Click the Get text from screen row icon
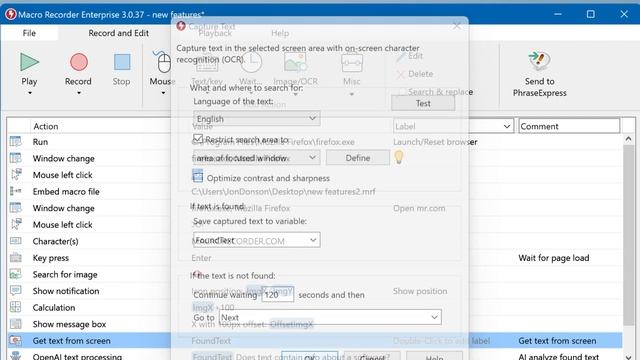This screenshot has width=640, height=360. (16, 340)
